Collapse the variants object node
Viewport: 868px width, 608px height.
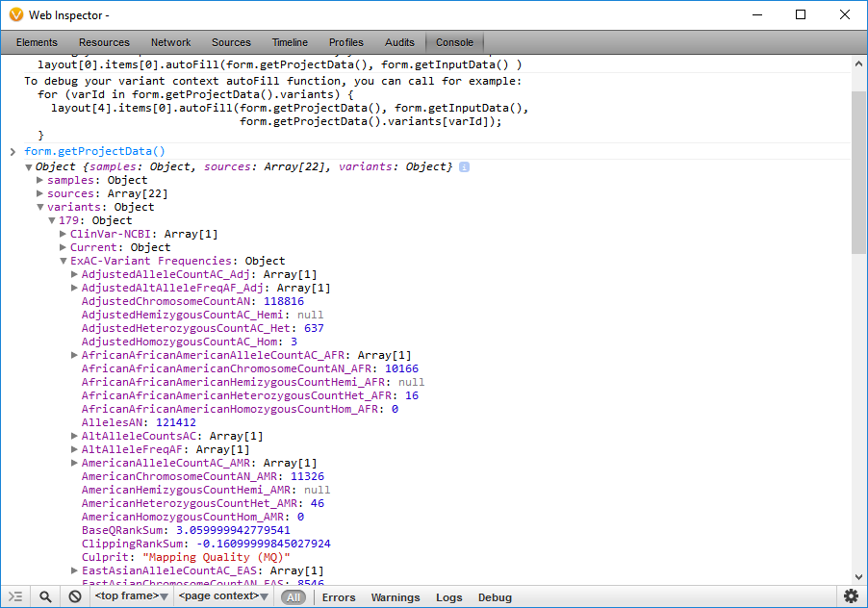tap(39, 207)
